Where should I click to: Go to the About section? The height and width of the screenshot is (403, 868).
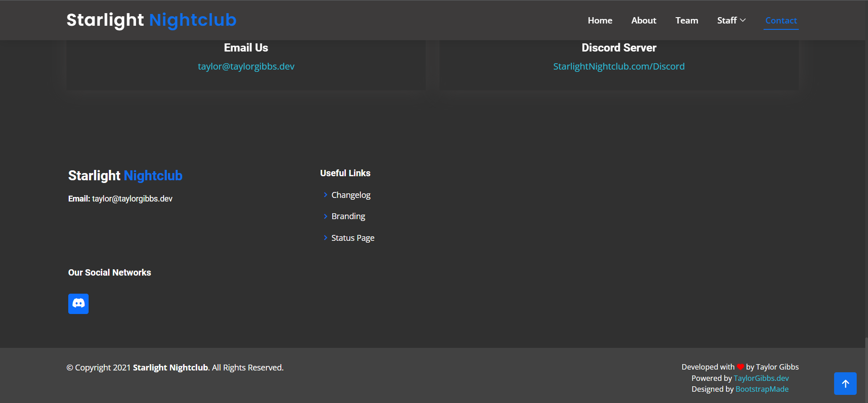click(643, 20)
